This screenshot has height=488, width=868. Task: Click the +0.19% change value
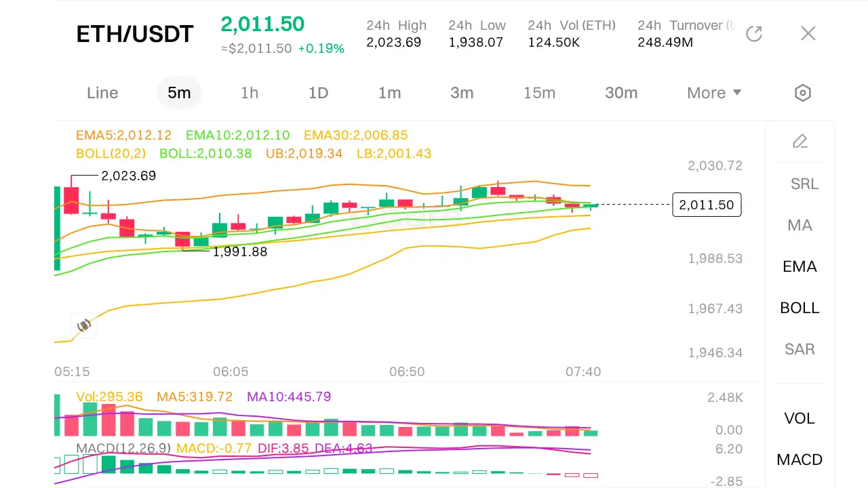pyautogui.click(x=321, y=49)
